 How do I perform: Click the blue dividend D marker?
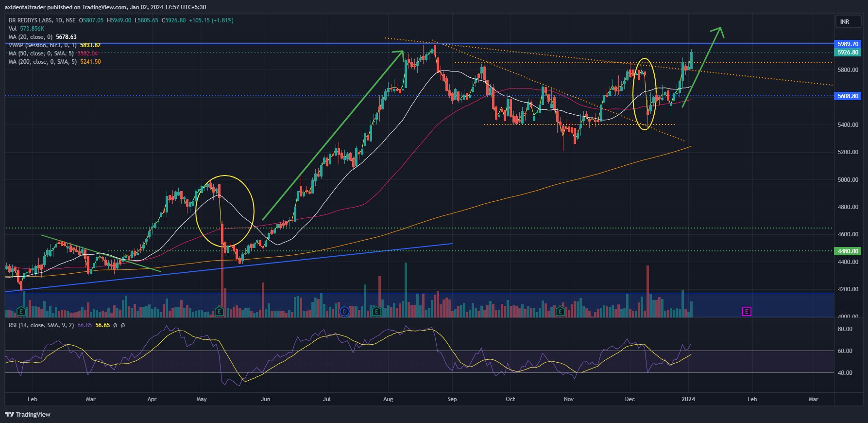(x=344, y=311)
